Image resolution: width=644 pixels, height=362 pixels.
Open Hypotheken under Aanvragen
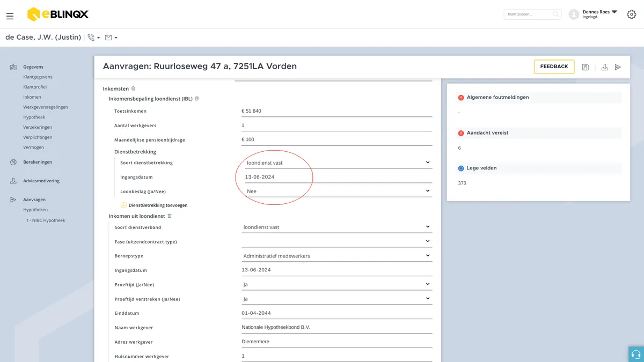35,210
